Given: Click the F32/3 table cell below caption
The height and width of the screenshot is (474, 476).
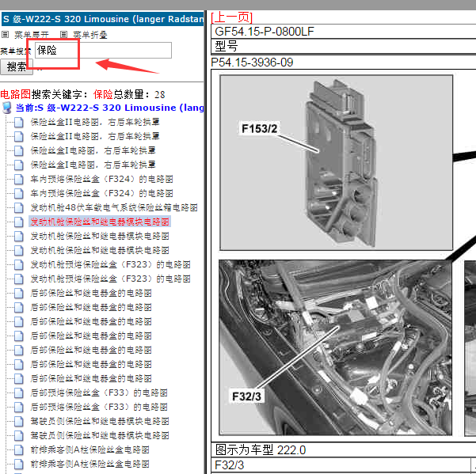Looking at the screenshot, I should click(x=341, y=465).
